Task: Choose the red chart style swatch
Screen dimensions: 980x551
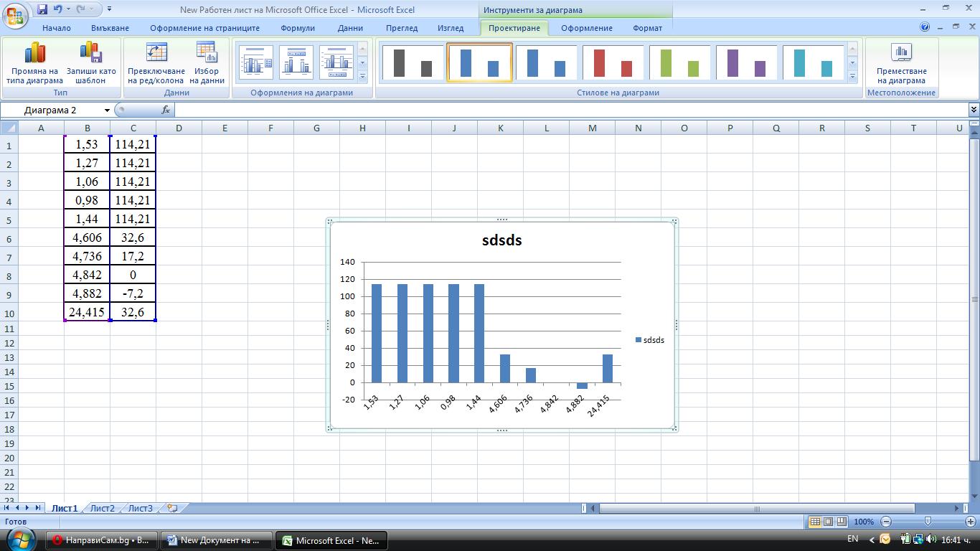Action: pos(612,63)
